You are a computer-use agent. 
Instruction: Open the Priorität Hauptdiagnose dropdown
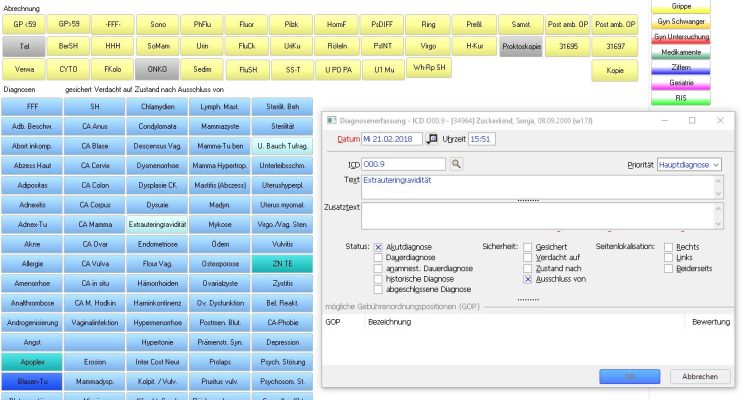tap(689, 164)
